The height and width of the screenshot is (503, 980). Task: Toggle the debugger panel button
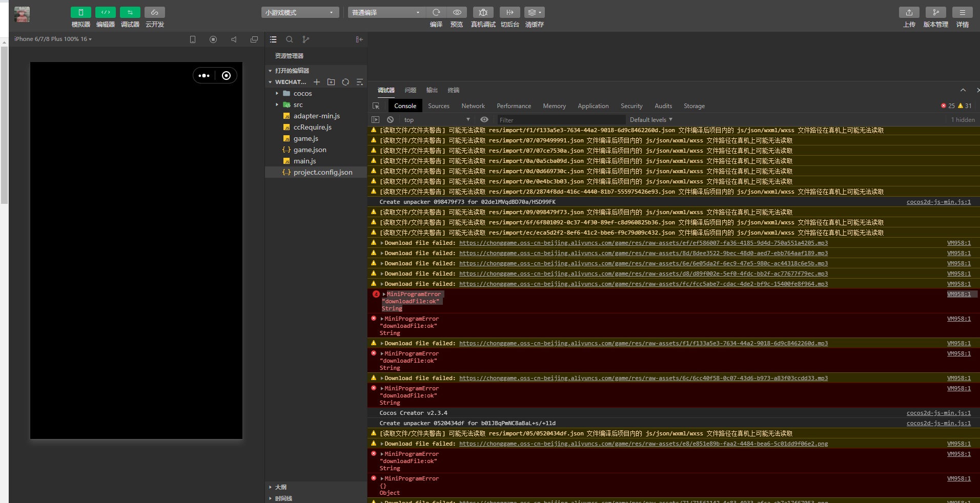pos(130,12)
